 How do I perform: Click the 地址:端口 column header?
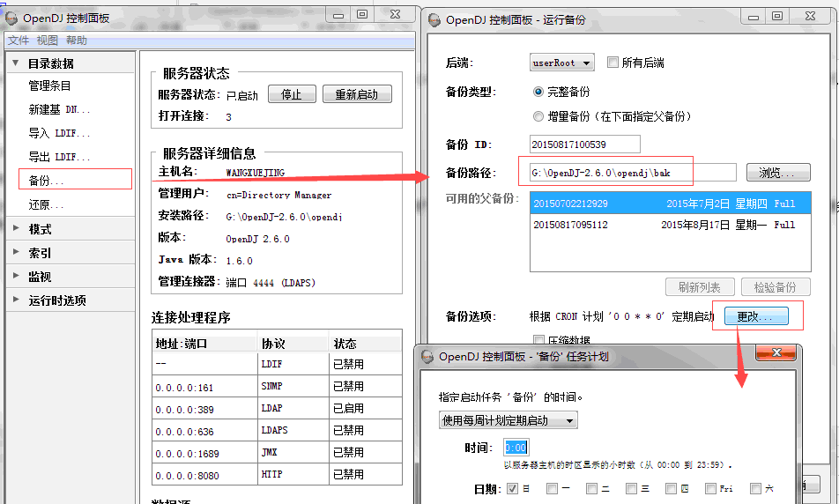pos(204,343)
